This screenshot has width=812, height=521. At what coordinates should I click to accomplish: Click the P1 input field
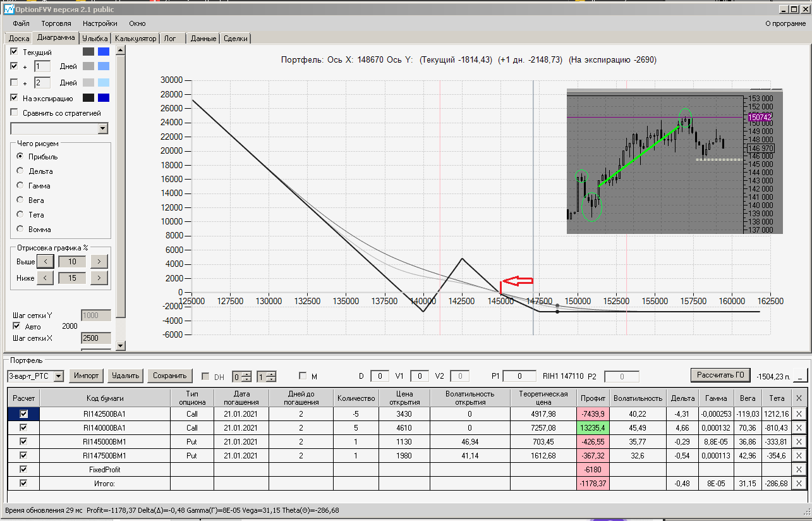point(519,376)
